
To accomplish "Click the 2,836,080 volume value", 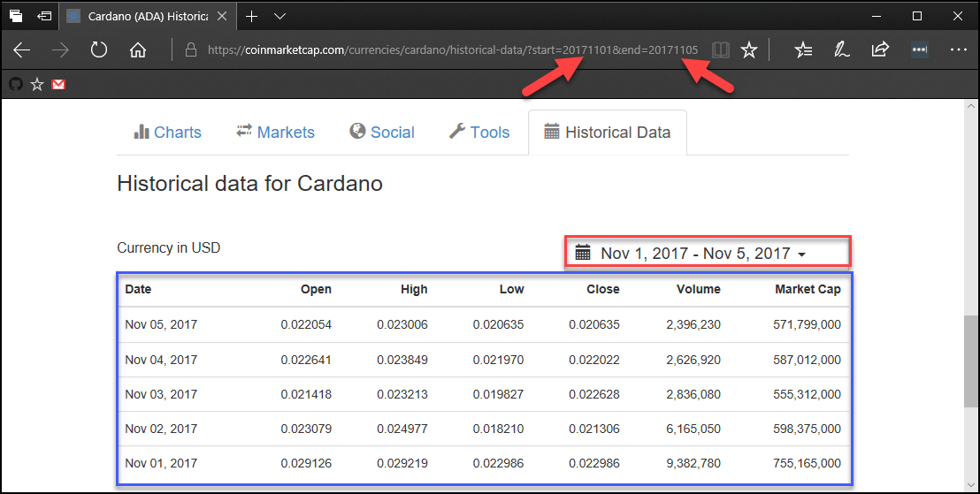I will 693,394.
